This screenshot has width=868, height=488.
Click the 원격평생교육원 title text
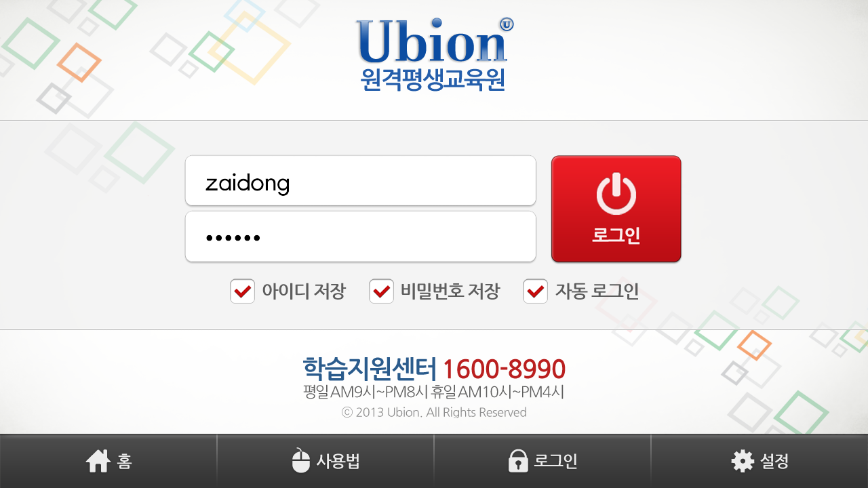pyautogui.click(x=433, y=79)
